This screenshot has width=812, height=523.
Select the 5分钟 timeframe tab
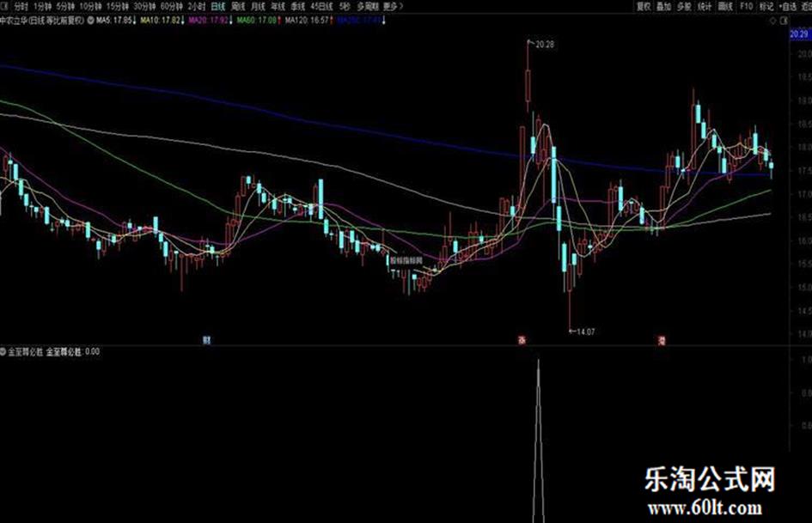(65, 6)
